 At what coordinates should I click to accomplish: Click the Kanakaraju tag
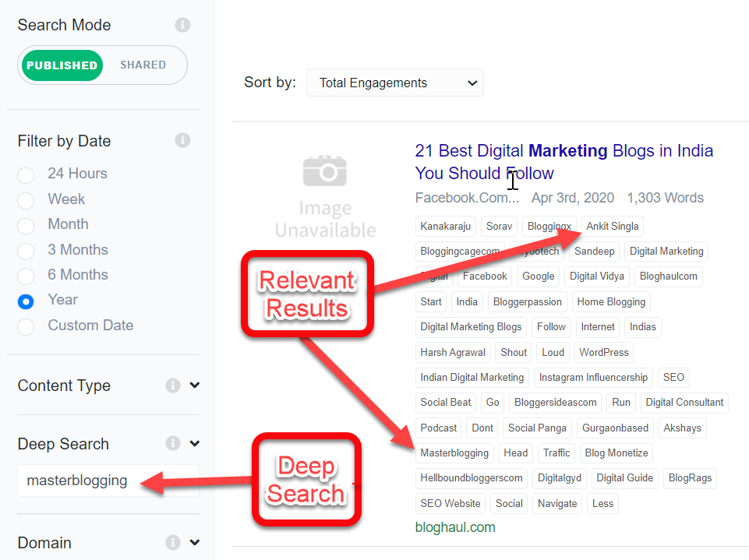pyautogui.click(x=446, y=227)
